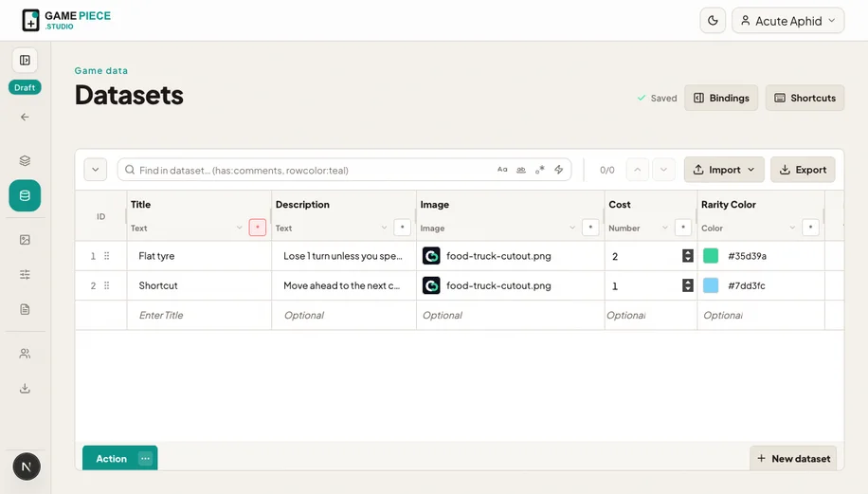
Task: Toggle dark mode moon icon
Action: (713, 21)
